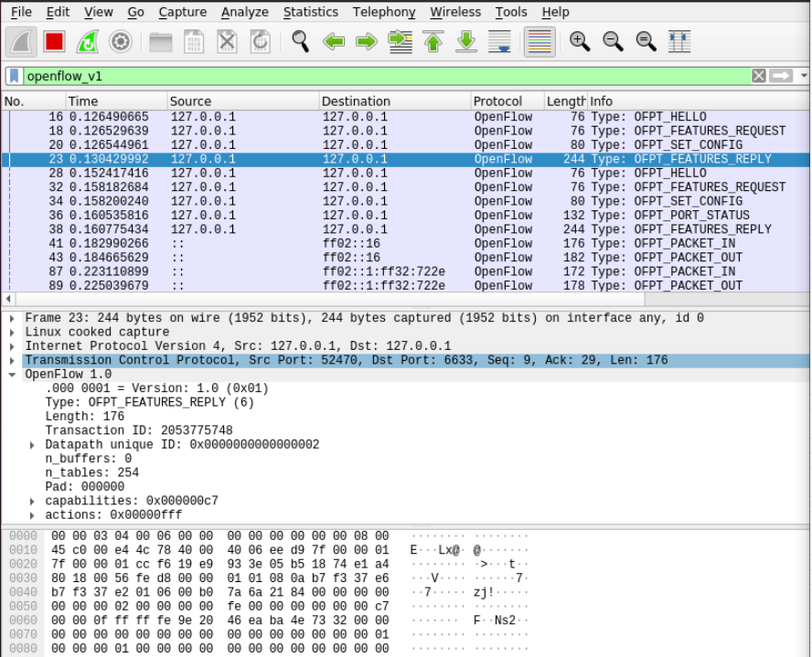Viewport: 812px width, 657px height.
Task: Open the Statistics menu
Action: click(x=311, y=12)
